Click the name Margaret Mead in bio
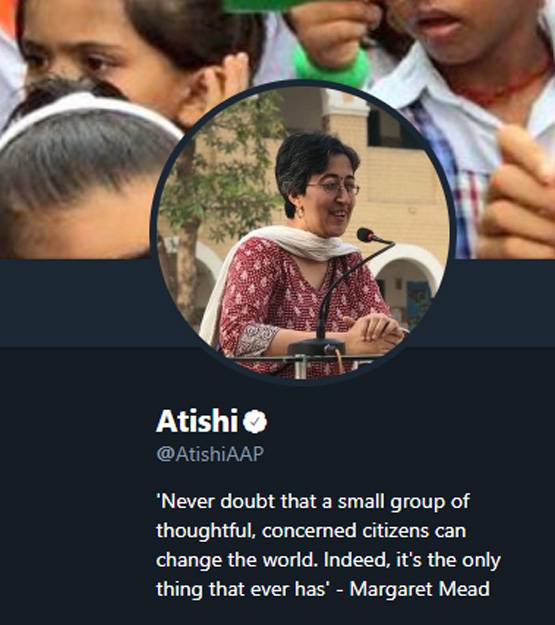The height and width of the screenshot is (625, 555). click(420, 589)
